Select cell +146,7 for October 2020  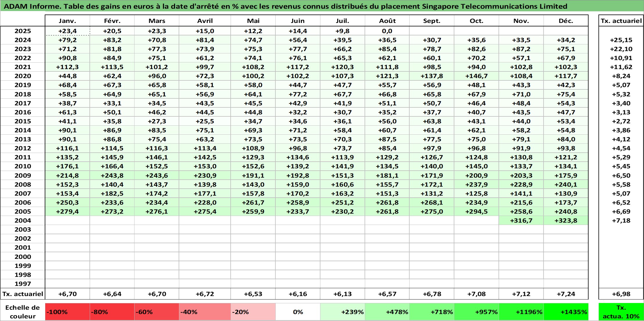point(476,76)
